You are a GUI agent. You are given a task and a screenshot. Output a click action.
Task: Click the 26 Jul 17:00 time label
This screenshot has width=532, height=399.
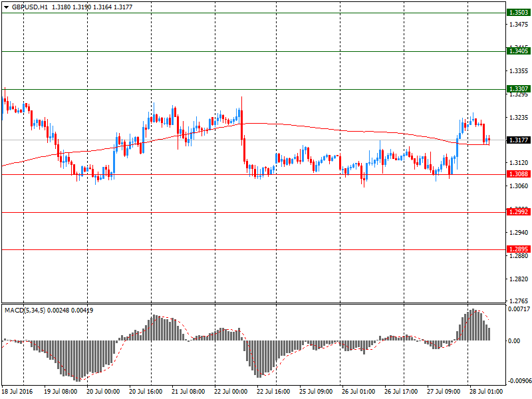point(401,392)
